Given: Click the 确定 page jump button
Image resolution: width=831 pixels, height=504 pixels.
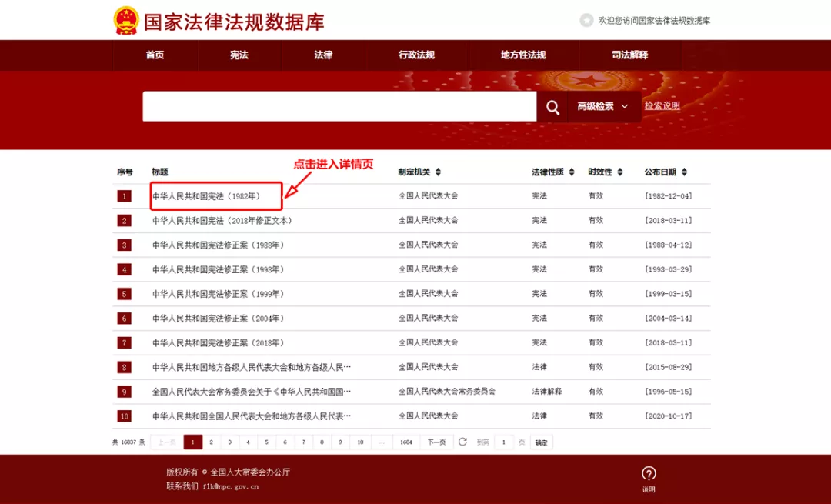Looking at the screenshot, I should pyautogui.click(x=541, y=442).
